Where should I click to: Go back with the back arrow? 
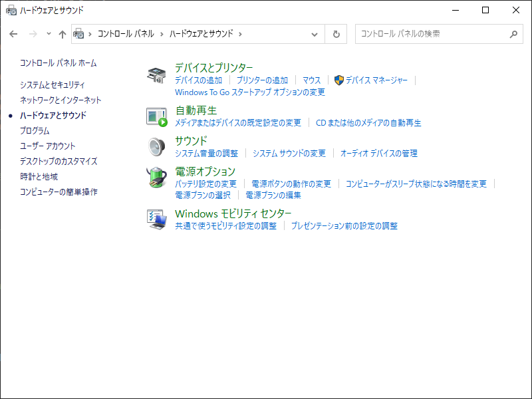(x=13, y=34)
